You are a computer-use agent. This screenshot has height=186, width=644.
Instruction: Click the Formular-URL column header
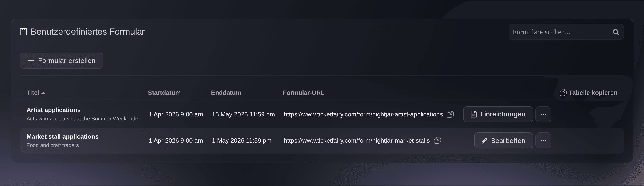point(304,93)
